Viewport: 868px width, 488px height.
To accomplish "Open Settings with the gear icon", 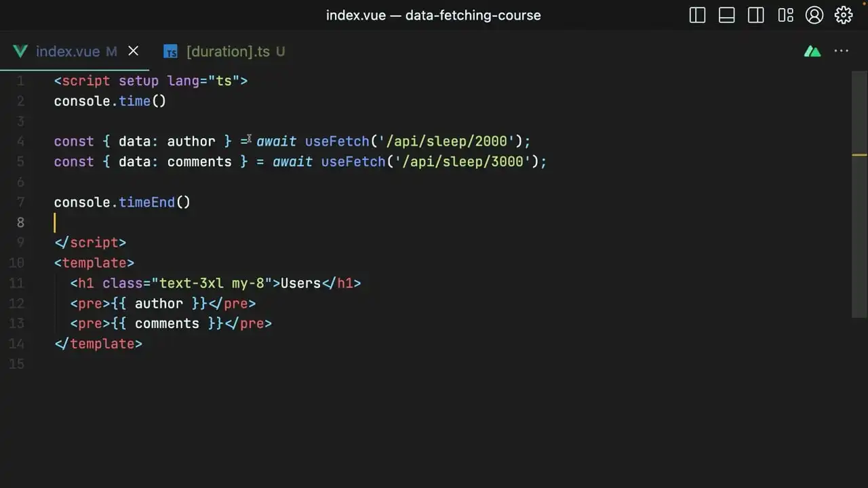I will pos(843,15).
